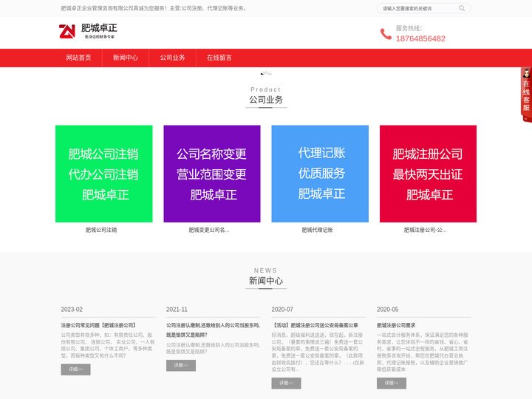The height and width of the screenshot is (399, 532).
Task: Click the top-bar company slogan text
Action: [x=154, y=8]
